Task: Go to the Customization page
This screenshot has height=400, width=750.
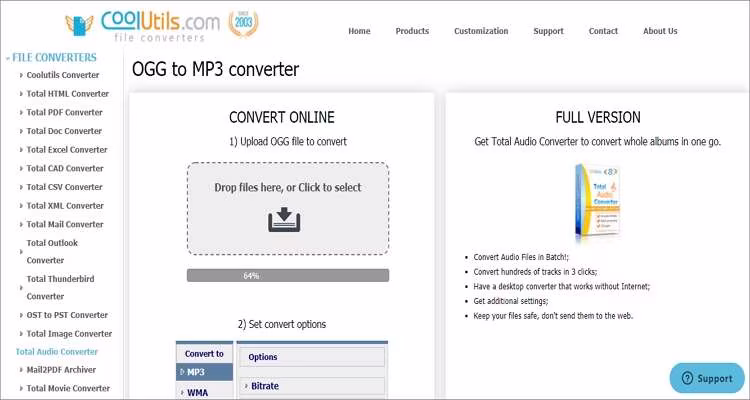Action: pyautogui.click(x=481, y=31)
